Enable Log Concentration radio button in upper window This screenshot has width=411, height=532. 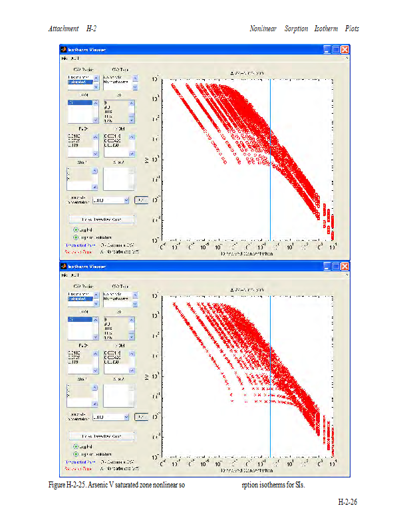tap(76, 237)
